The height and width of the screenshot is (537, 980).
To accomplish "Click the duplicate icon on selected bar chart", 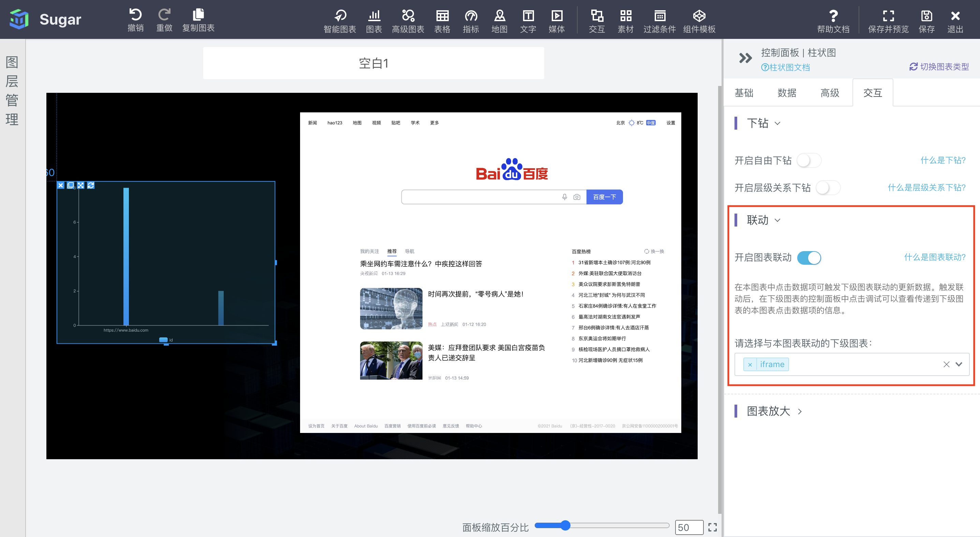I will (x=71, y=185).
